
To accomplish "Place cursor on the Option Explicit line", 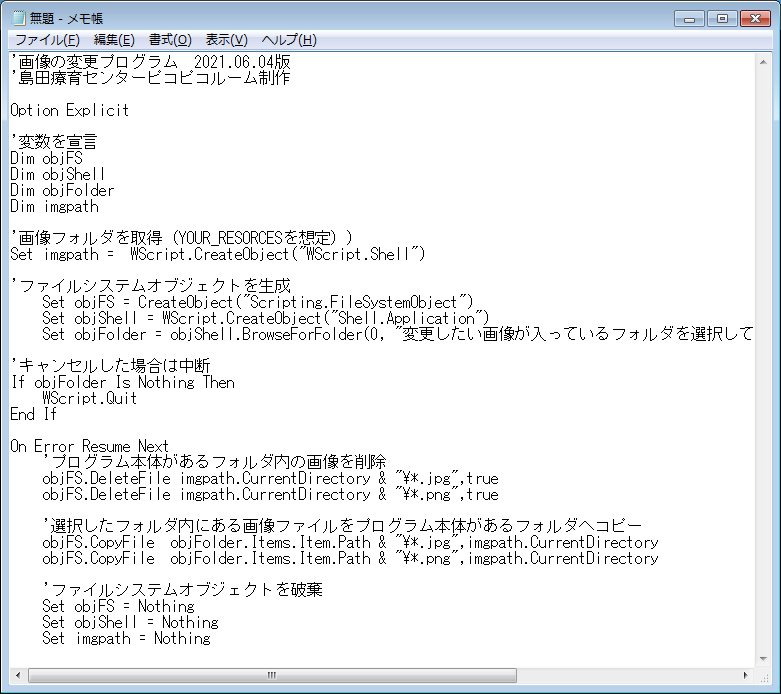I will [x=69, y=110].
